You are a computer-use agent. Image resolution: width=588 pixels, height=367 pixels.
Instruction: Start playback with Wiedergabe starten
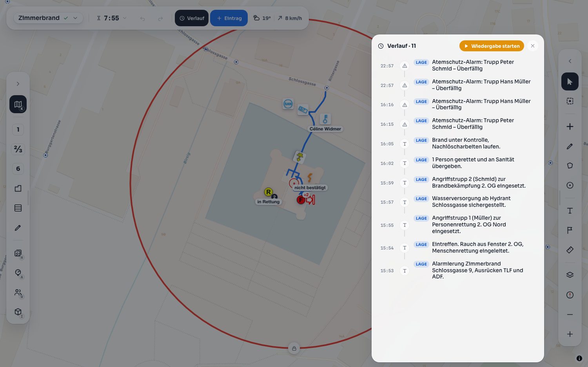tap(492, 46)
